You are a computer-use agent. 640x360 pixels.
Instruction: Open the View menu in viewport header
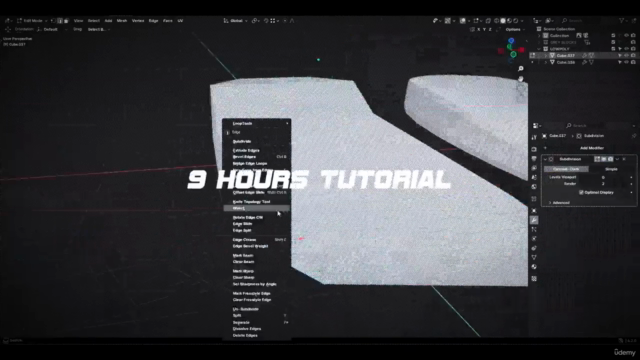78,20
